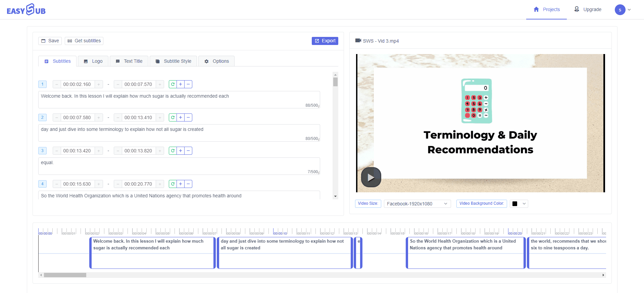Image resolution: width=644 pixels, height=293 pixels.
Task: Select 'the world, recommends' timeline block
Action: [x=566, y=253]
